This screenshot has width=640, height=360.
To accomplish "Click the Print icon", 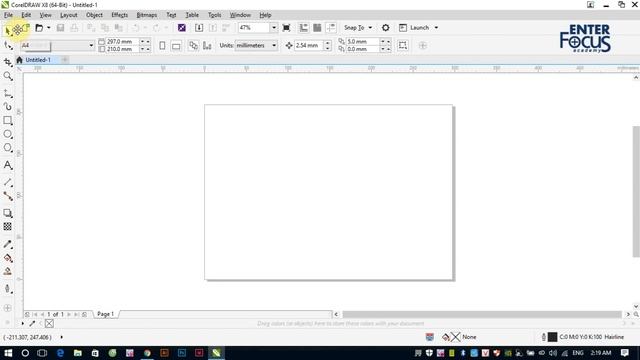I will (74, 28).
